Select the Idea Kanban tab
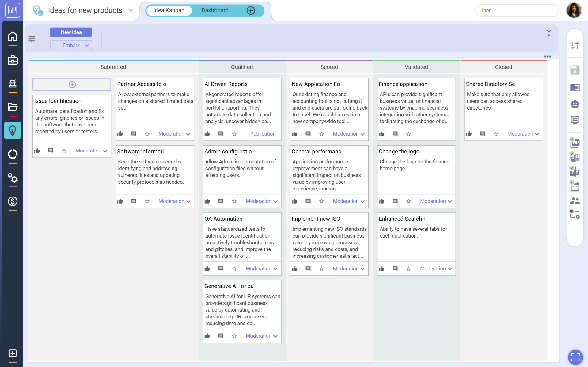 [169, 10]
